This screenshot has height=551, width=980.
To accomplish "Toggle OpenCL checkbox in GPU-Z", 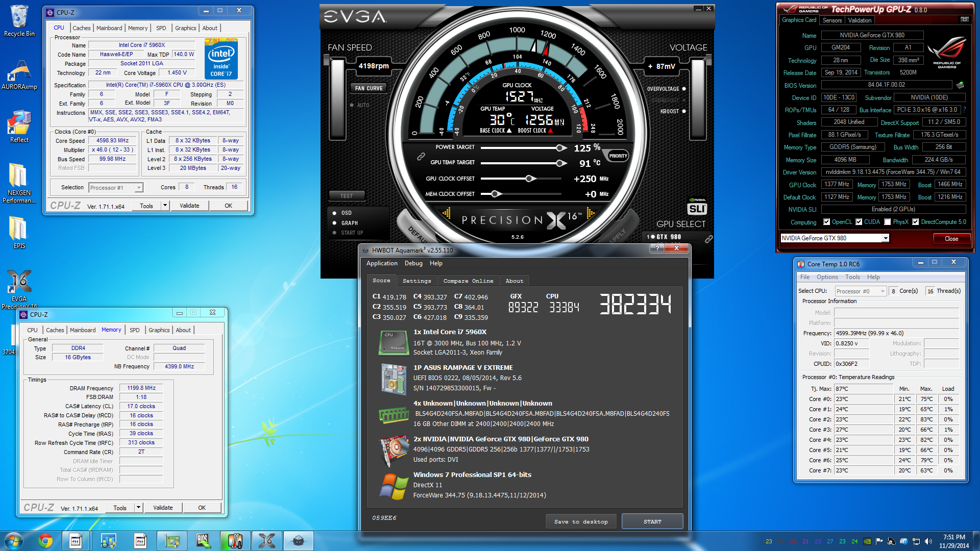I will coord(827,222).
